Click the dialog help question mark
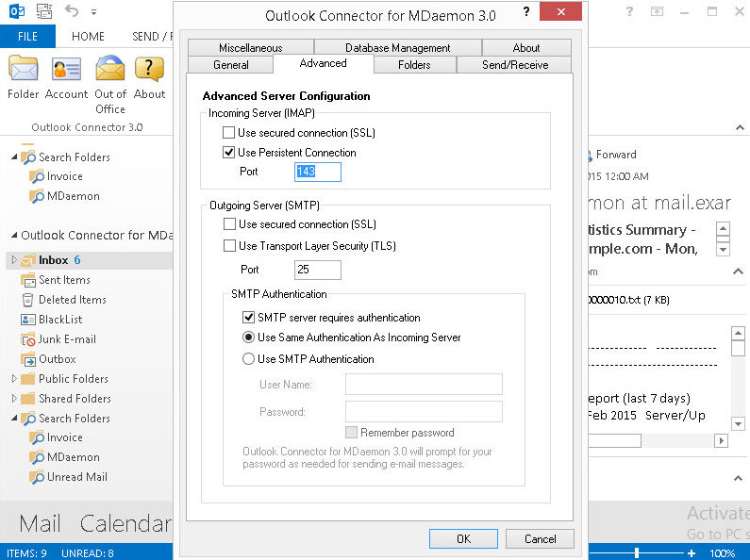Viewport: 750px width, 560px height. click(x=526, y=11)
